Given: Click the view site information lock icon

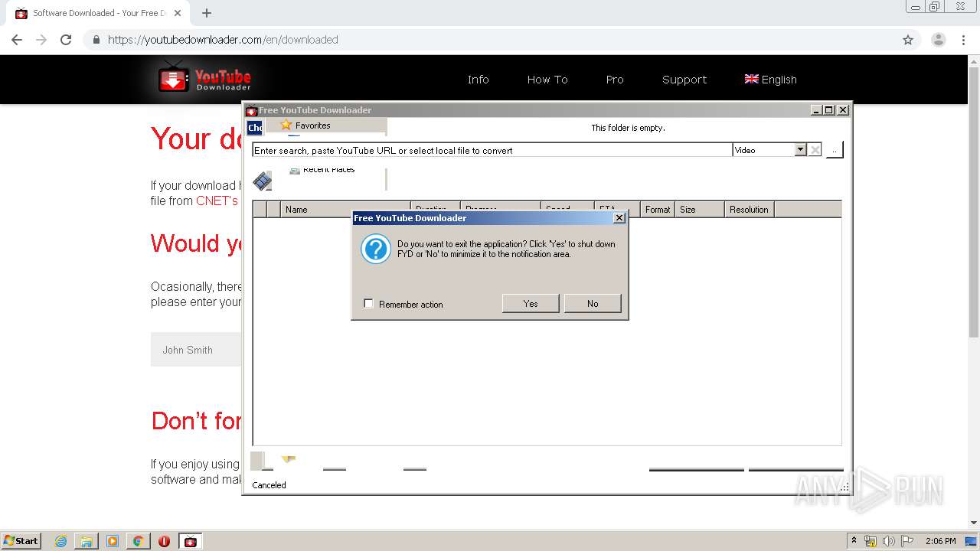Looking at the screenshot, I should pyautogui.click(x=96, y=40).
